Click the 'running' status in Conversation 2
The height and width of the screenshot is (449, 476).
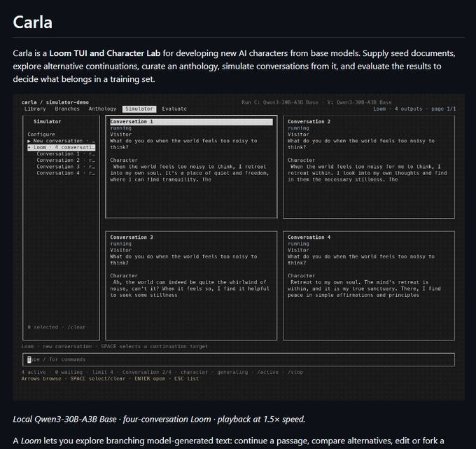[x=298, y=128]
